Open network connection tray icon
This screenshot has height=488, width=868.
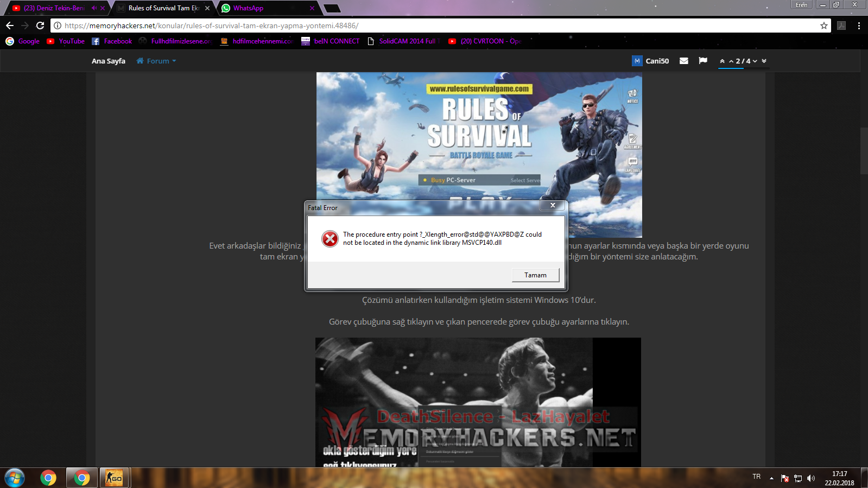click(x=798, y=478)
